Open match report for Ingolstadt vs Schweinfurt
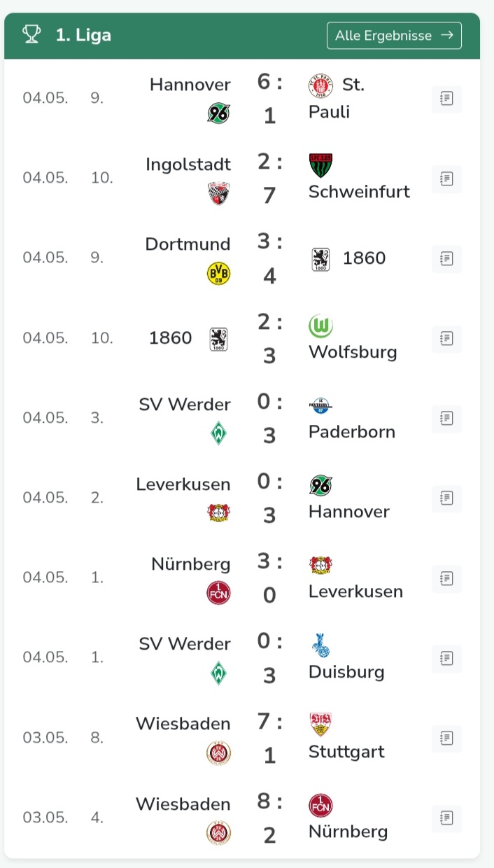The width and height of the screenshot is (494, 868). 446,178
